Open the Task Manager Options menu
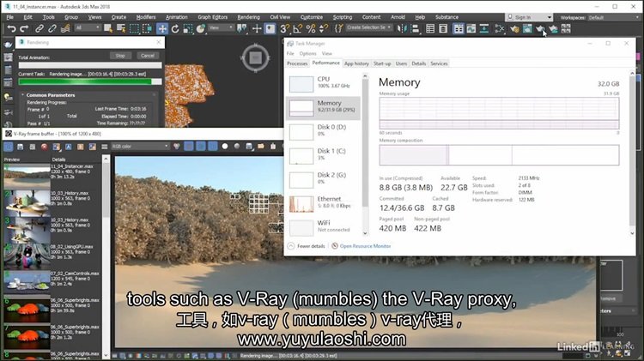The height and width of the screenshot is (361, 644). click(307, 54)
